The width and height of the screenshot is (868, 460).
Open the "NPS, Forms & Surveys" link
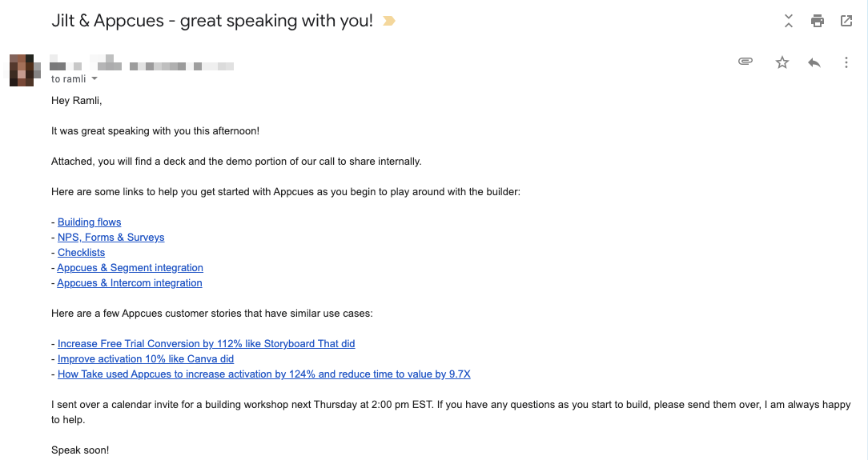[x=111, y=237]
